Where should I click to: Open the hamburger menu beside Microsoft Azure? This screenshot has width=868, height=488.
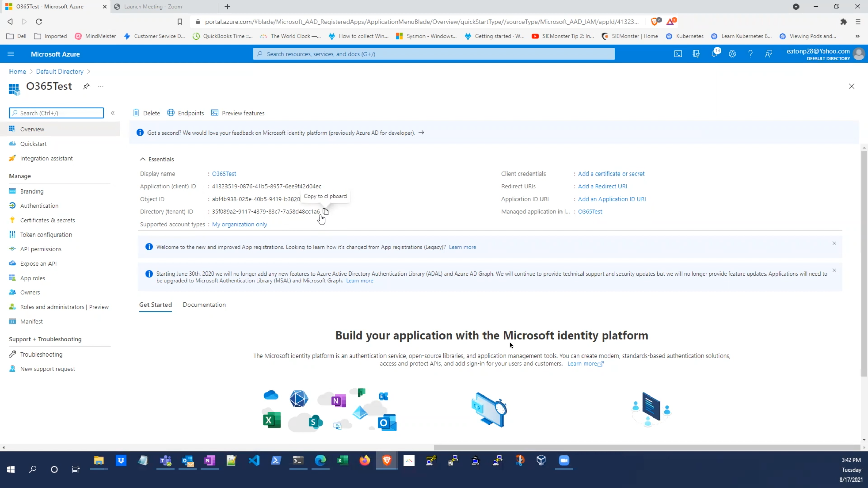[x=11, y=54]
